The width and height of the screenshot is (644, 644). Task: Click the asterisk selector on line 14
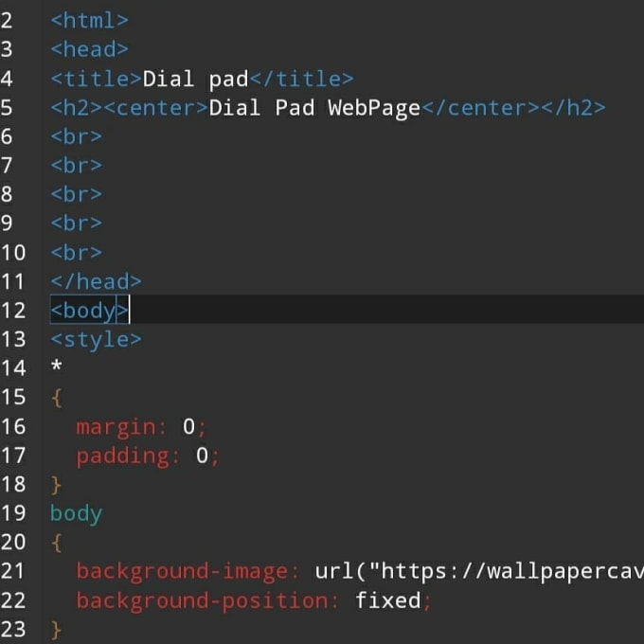(x=56, y=366)
